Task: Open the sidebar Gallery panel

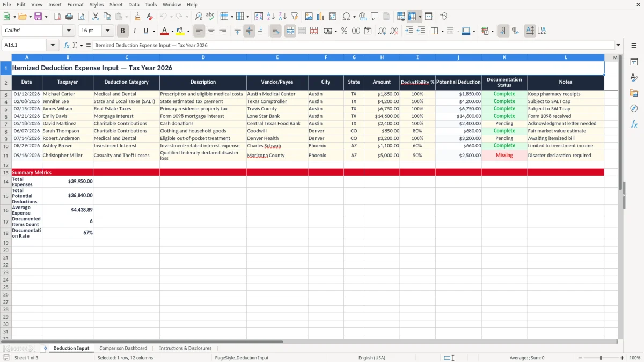Action: pos(634,93)
